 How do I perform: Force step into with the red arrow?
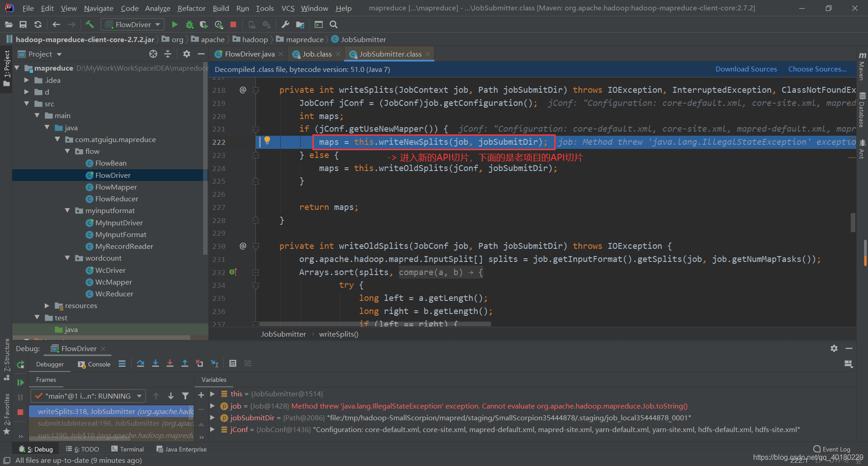point(170,363)
